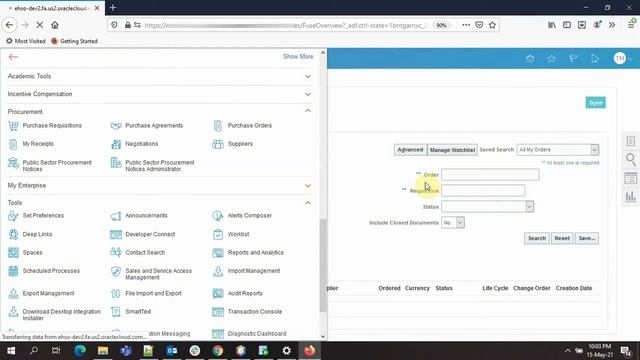
Task: Open Sales and Service Access Management icon
Action: click(116, 271)
